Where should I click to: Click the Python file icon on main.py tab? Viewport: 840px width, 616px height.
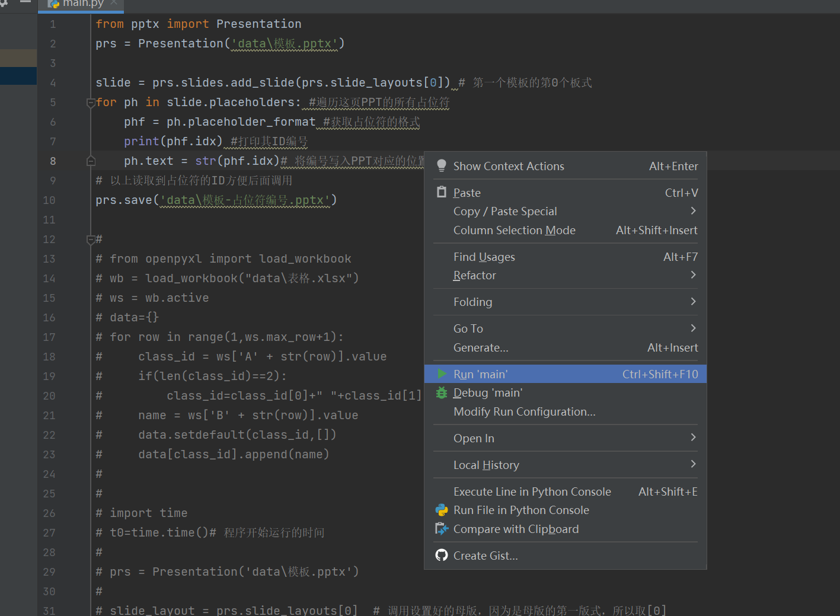54,4
